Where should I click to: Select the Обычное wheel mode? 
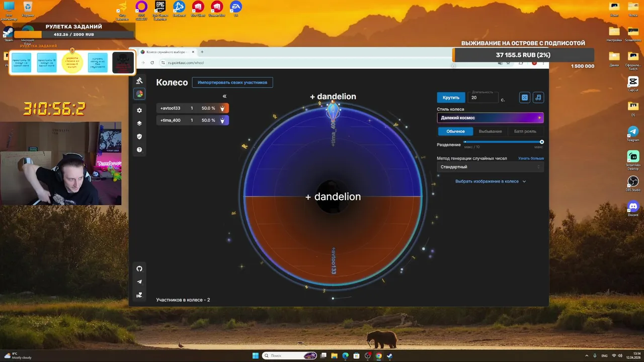[455, 131]
